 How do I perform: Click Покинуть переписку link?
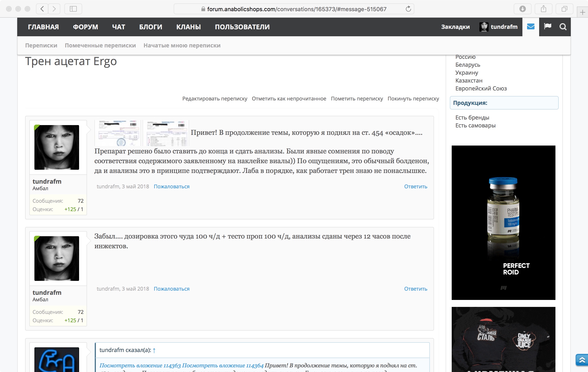413,99
